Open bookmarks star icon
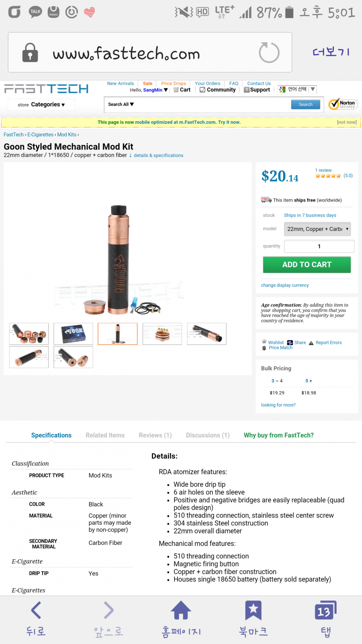 (x=253, y=610)
